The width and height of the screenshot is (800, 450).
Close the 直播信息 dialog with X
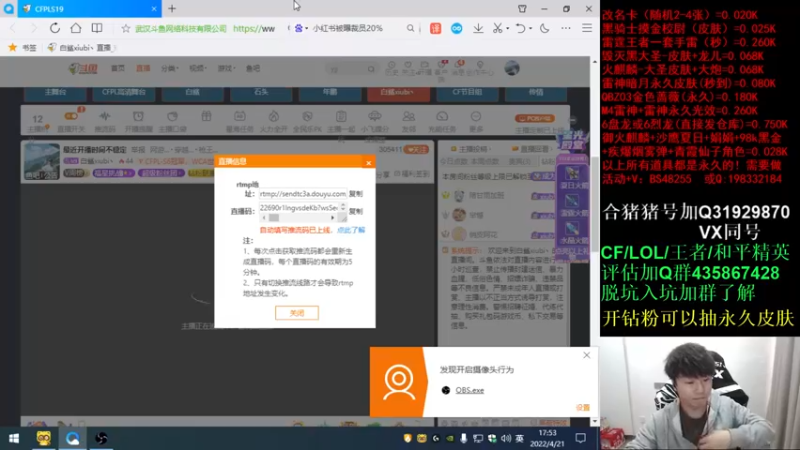pos(368,163)
